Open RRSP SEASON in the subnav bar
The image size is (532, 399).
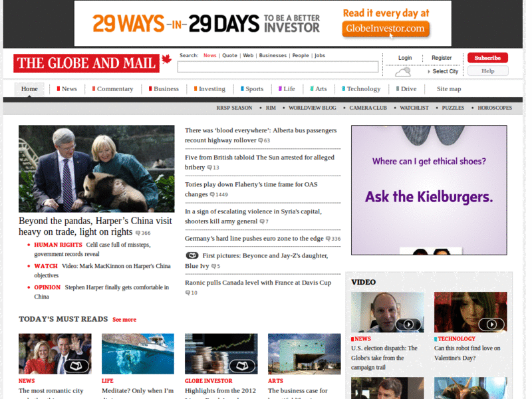point(235,108)
